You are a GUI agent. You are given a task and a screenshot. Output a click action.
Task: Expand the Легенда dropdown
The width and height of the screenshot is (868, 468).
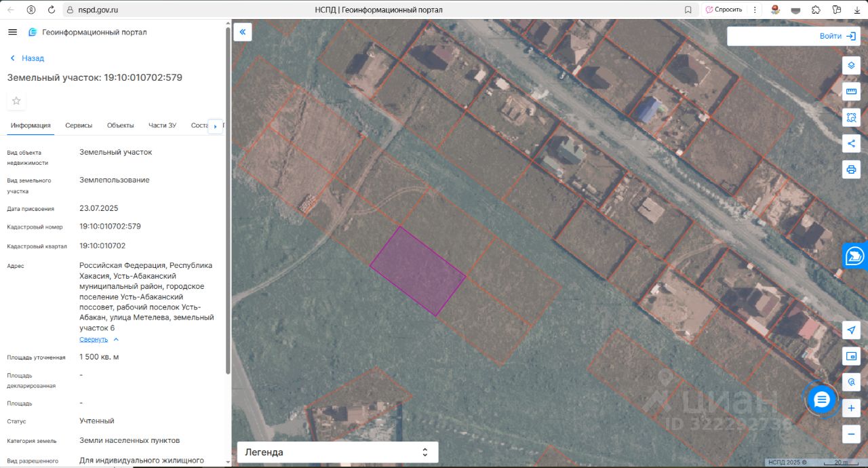(338, 452)
